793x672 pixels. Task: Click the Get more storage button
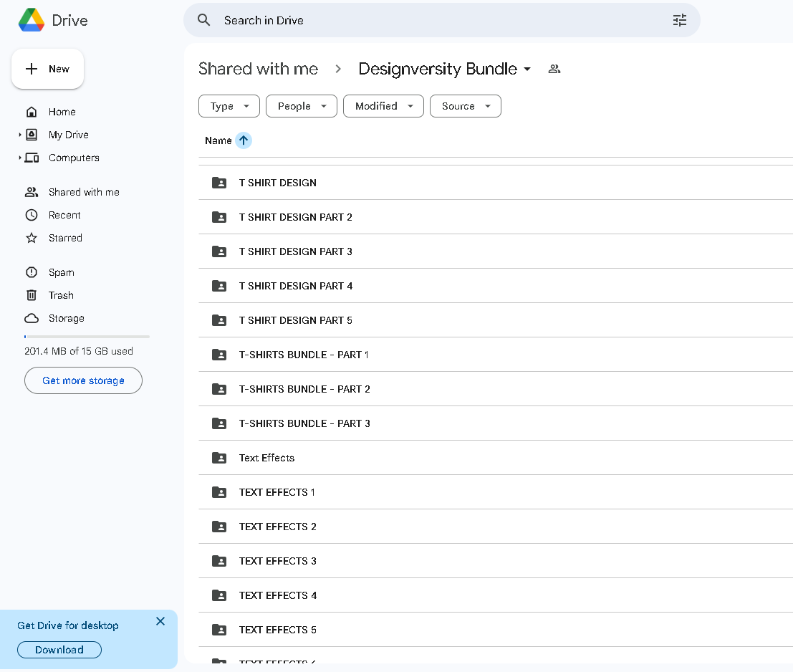(83, 380)
